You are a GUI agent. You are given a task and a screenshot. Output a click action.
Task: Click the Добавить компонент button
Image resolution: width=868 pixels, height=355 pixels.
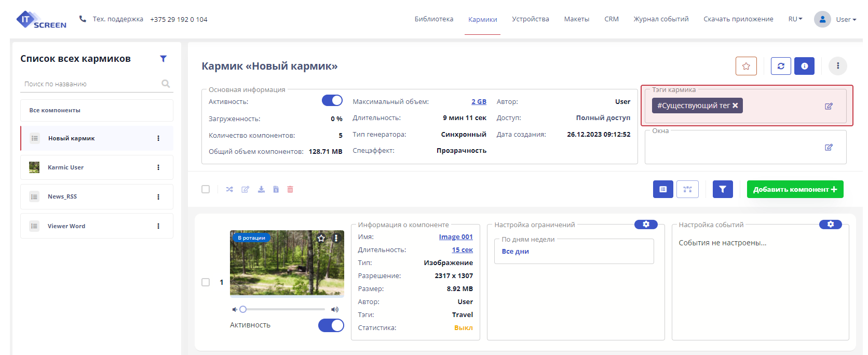click(795, 189)
